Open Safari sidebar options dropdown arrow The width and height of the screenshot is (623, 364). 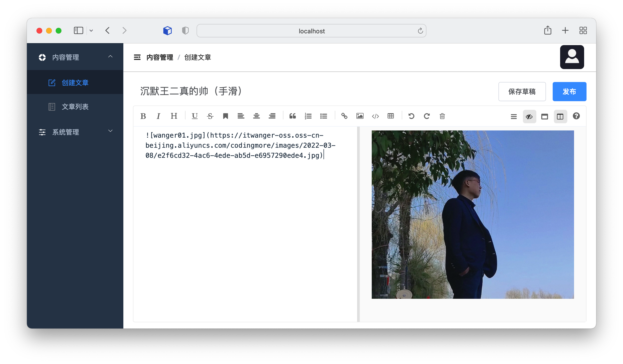91,31
